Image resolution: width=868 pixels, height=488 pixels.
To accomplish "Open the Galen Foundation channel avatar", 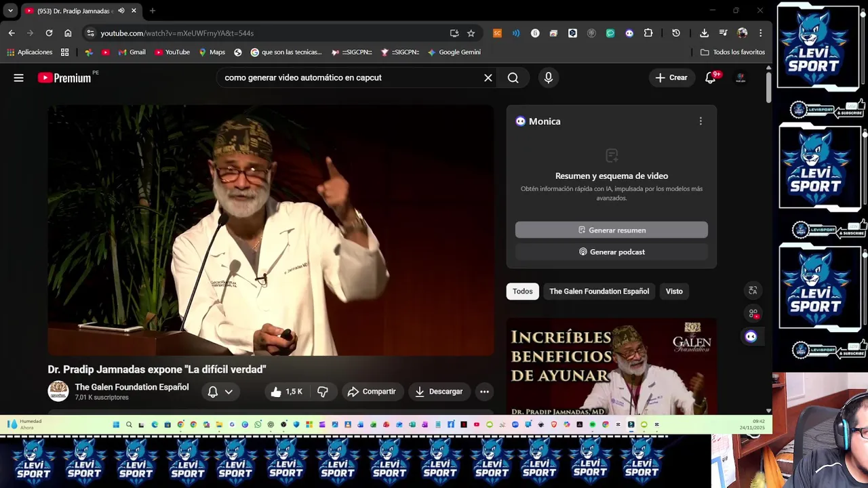I will (x=58, y=391).
